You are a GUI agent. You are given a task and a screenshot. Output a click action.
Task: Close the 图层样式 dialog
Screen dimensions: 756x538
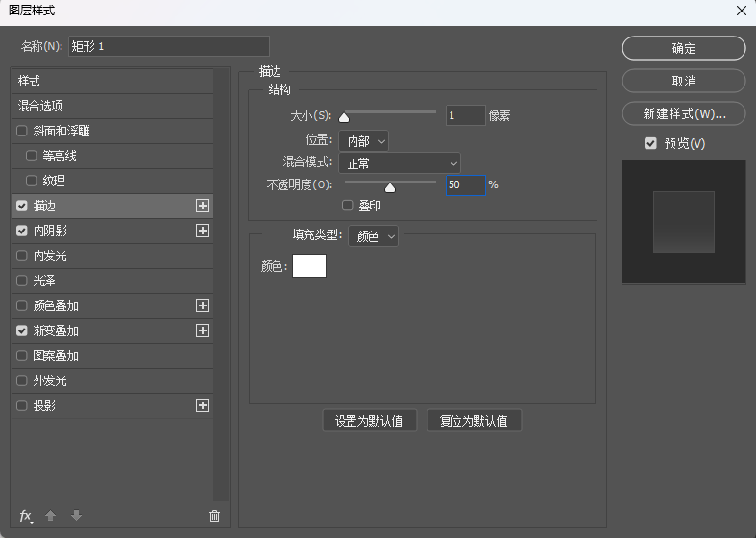coord(742,11)
